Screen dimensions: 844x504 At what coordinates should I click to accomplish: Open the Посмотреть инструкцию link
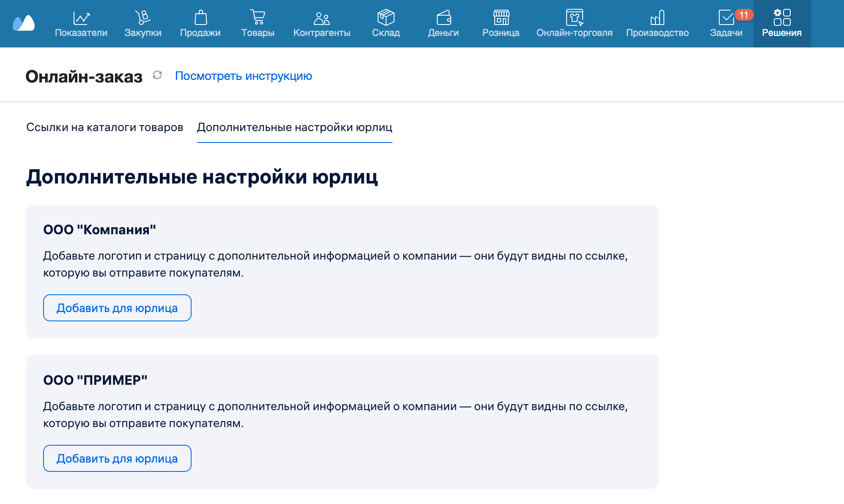pos(244,76)
